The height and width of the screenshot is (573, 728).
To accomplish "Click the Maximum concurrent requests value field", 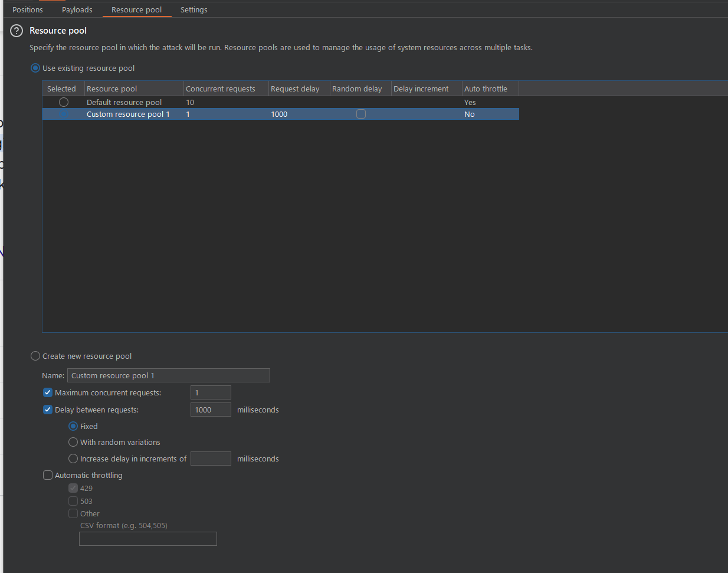I will 211,392.
